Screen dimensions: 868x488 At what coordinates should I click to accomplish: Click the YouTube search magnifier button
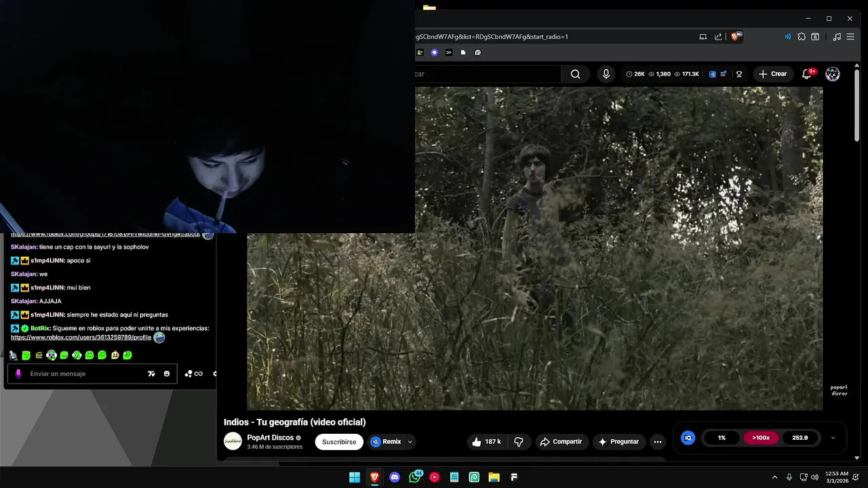click(x=575, y=74)
